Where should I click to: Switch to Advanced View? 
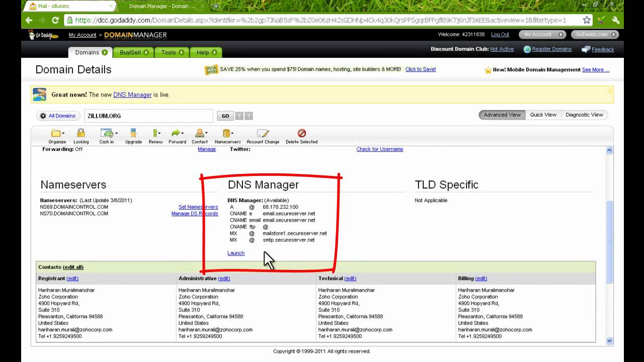point(502,115)
